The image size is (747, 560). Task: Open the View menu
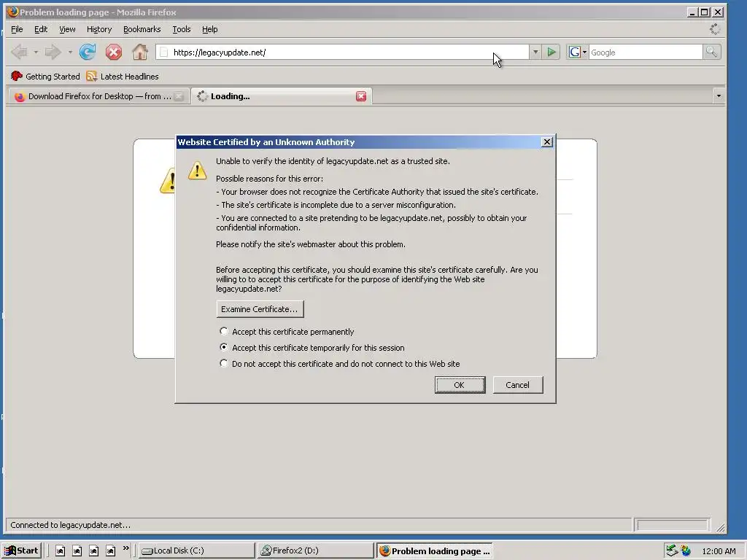click(67, 29)
